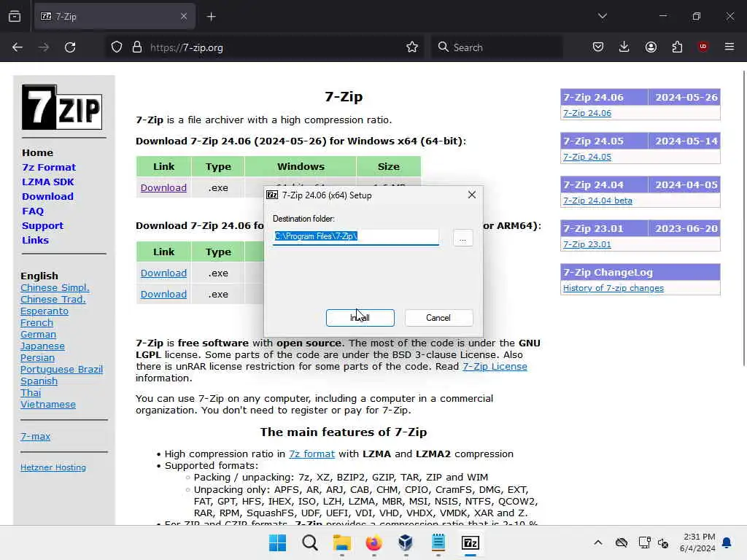Open Firefox hamburger application menu

729,47
